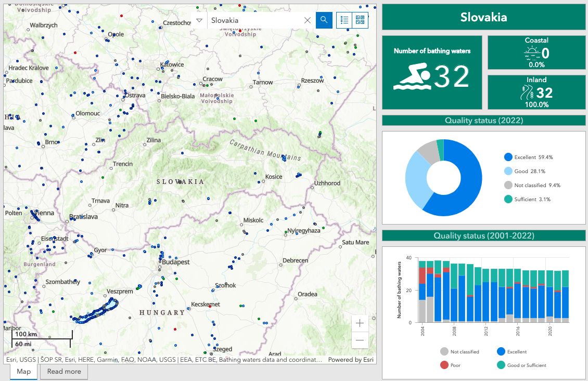The height and width of the screenshot is (381, 588).
Task: Open the basemap gallery
Action: 360,20
